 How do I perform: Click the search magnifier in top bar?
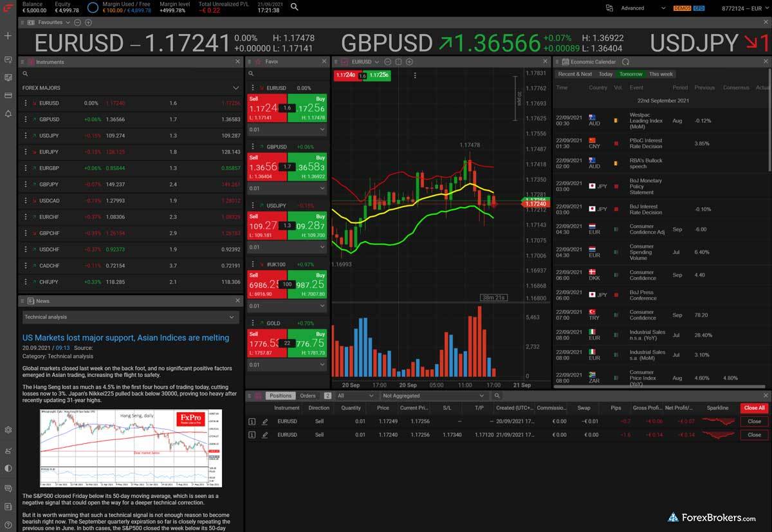point(294,8)
